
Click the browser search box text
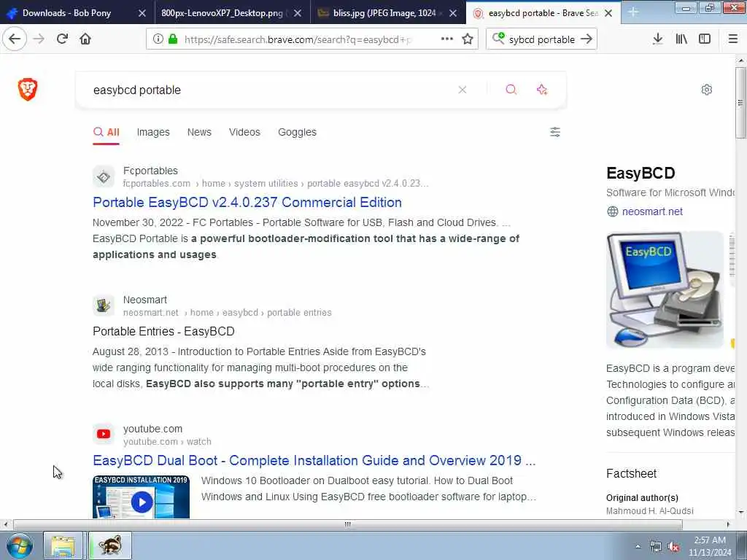[x=542, y=39]
